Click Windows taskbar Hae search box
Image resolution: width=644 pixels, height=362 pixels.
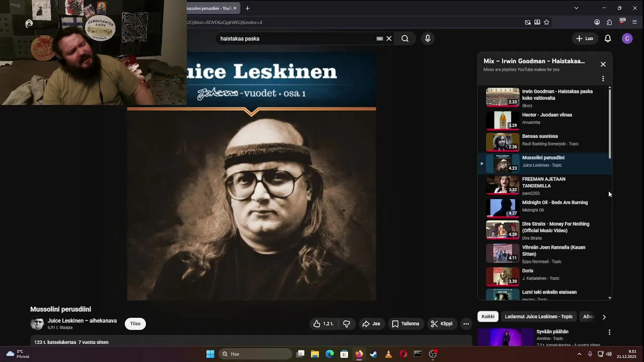256,354
